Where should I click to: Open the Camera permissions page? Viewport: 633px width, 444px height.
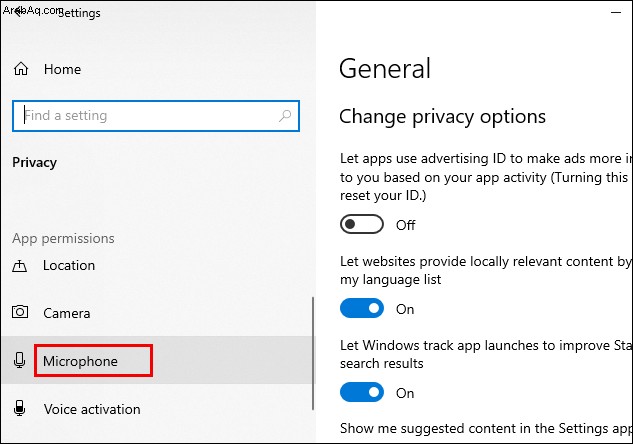(x=67, y=313)
